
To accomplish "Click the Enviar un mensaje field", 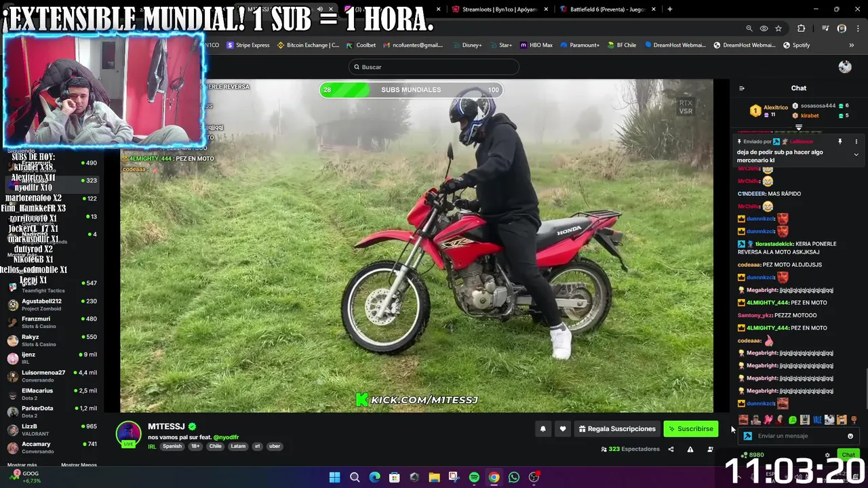I will click(798, 436).
